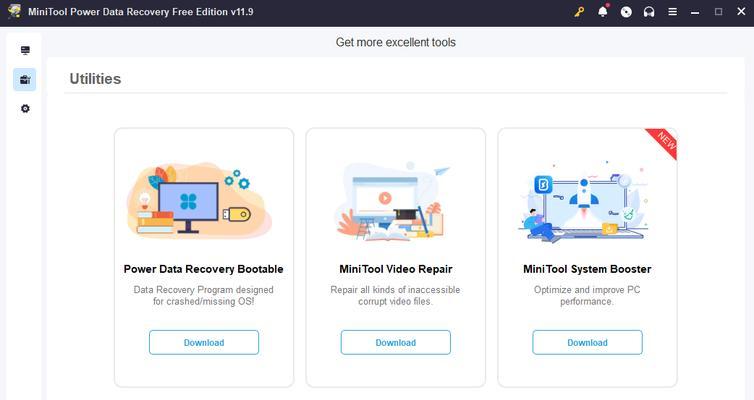Click the MiniTool System Booster title

(587, 269)
